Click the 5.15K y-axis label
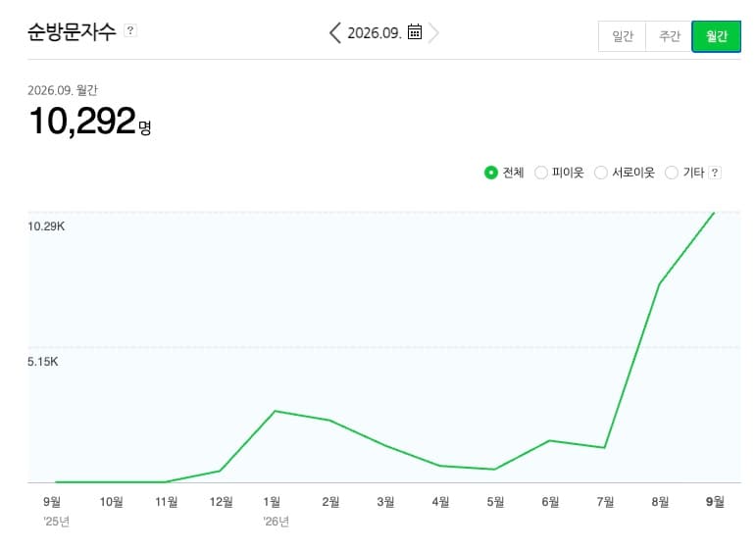This screenshot has width=756, height=550. [x=43, y=362]
